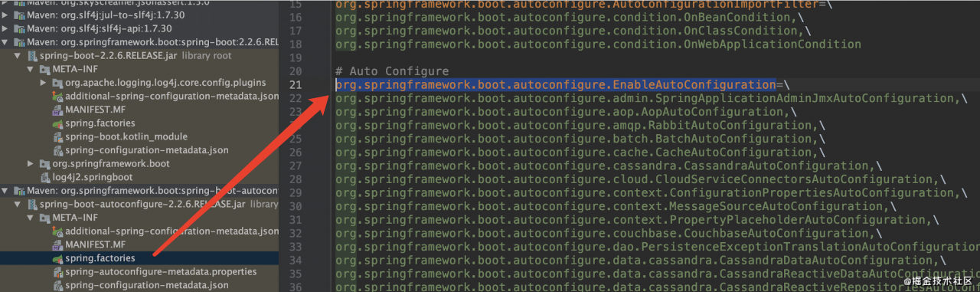This screenshot has width=980, height=292.
Task: Click the log4j plugins package folder icon
Action: (57, 82)
